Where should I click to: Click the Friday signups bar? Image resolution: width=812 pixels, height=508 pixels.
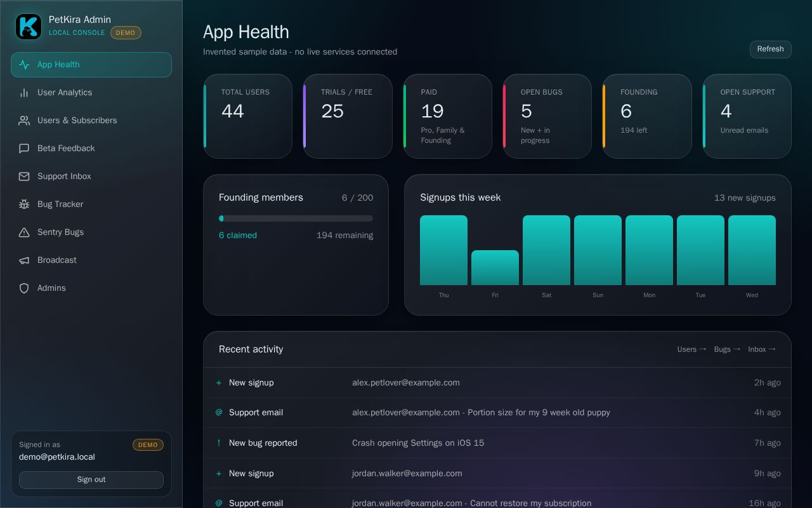tap(495, 268)
